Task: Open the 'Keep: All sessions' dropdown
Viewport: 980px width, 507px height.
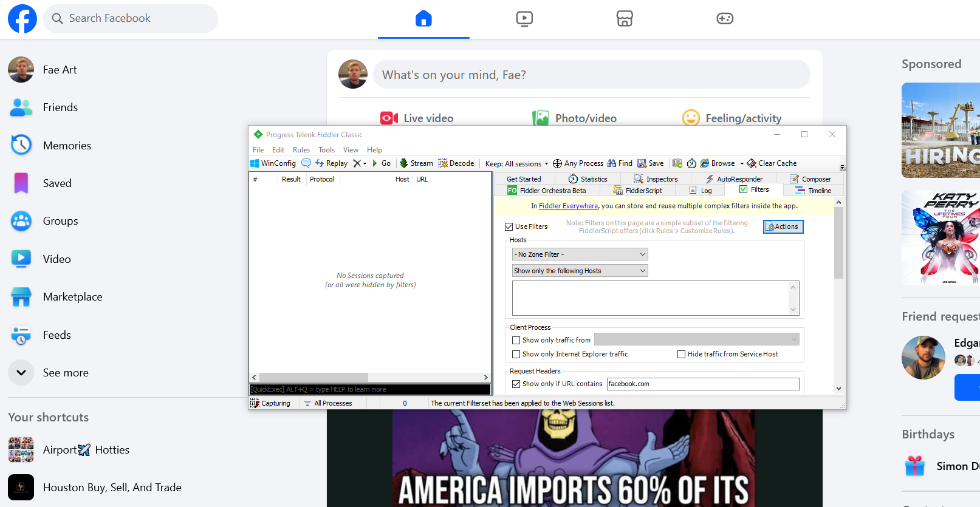Action: point(517,164)
